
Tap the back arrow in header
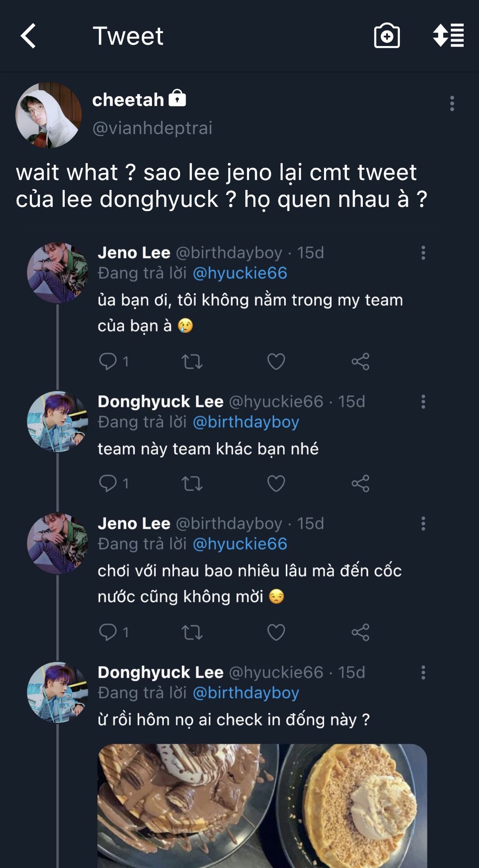point(28,36)
